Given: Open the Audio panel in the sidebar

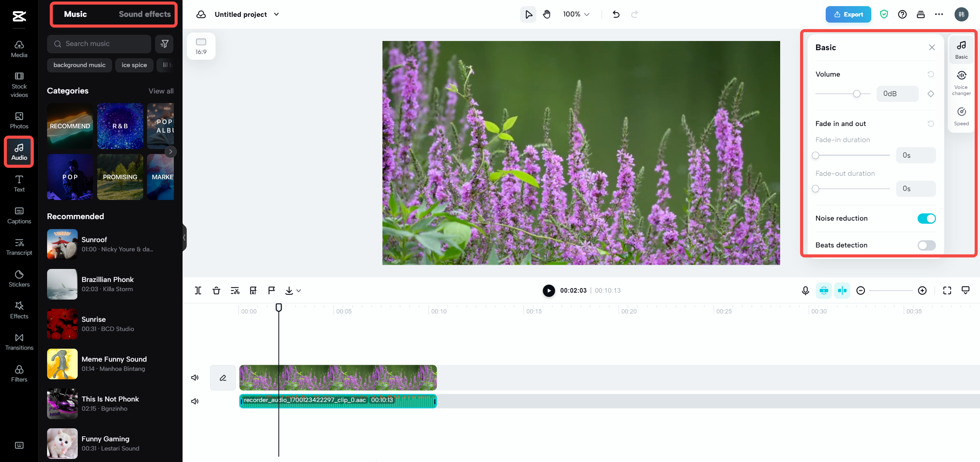Looking at the screenshot, I should click(x=18, y=151).
